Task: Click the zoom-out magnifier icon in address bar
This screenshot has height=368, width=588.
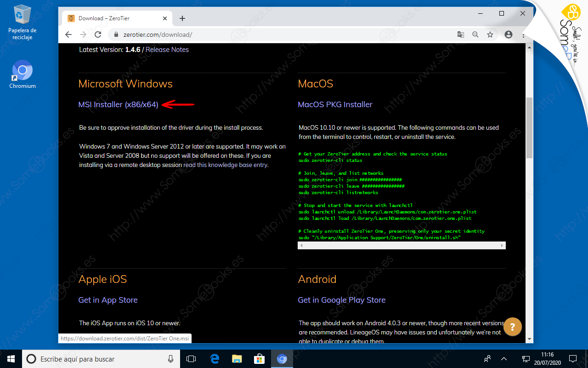Action: pos(475,34)
